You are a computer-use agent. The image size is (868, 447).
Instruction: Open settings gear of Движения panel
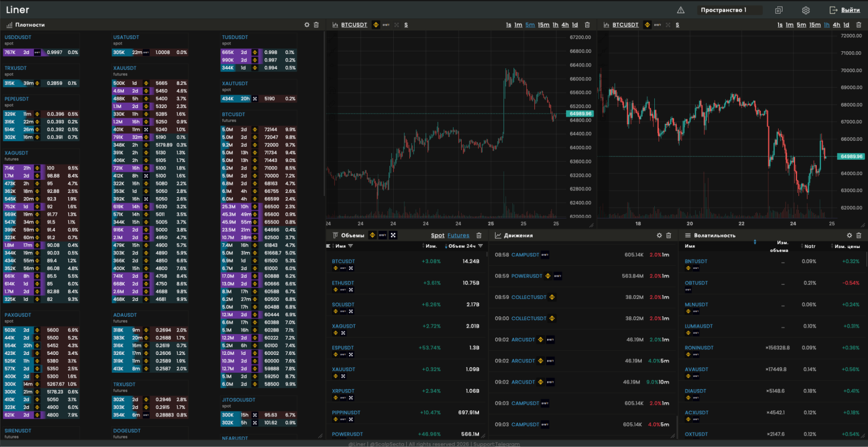click(x=659, y=235)
